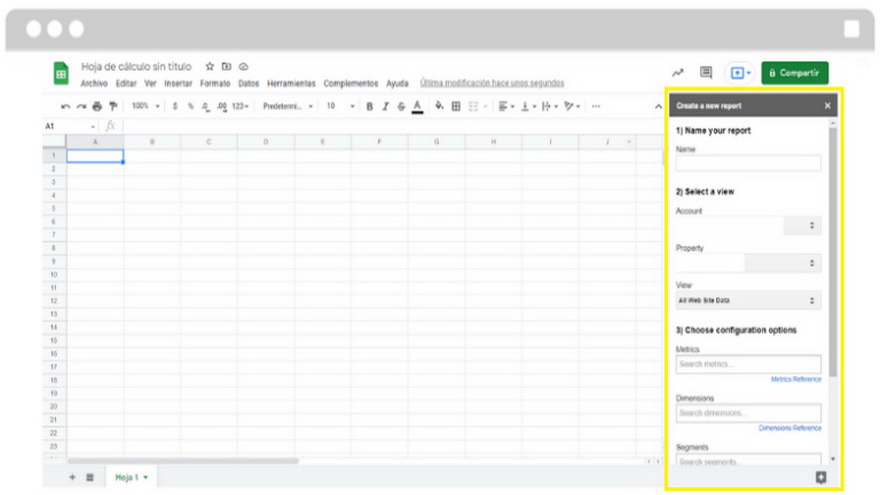
Task: Click the merge cells icon
Action: pyautogui.click(x=473, y=106)
